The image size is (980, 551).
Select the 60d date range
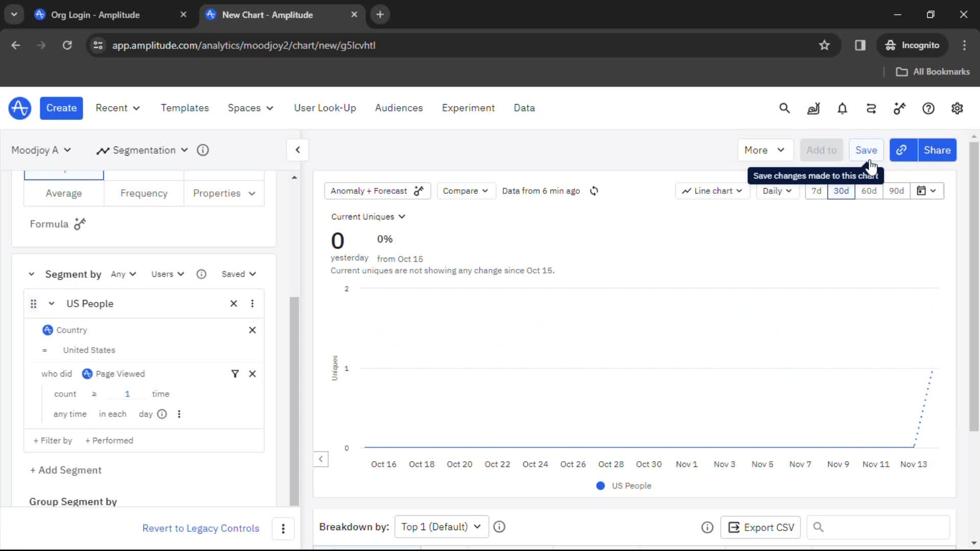coord(869,191)
